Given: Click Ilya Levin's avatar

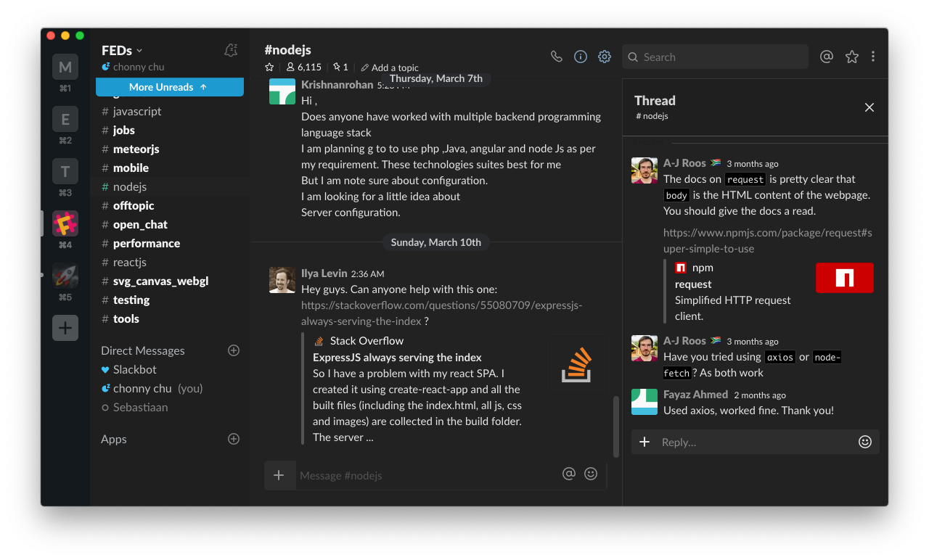Looking at the screenshot, I should point(282,280).
